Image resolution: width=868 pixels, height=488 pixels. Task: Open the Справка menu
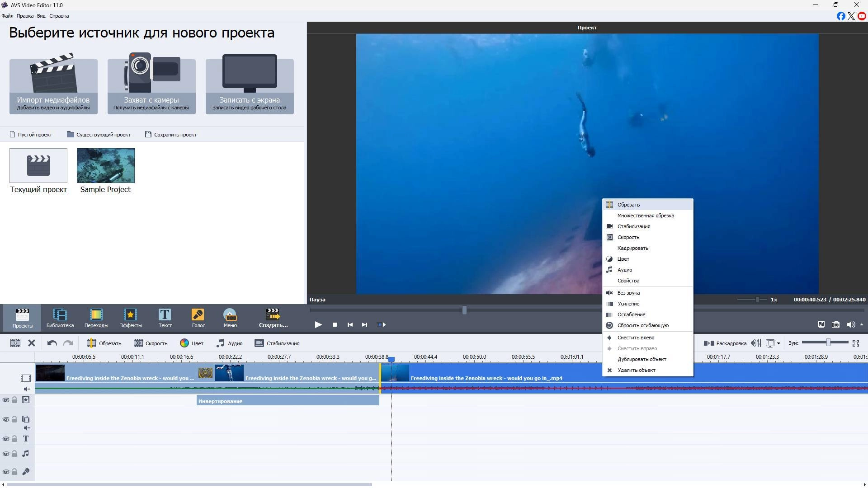[x=59, y=16]
